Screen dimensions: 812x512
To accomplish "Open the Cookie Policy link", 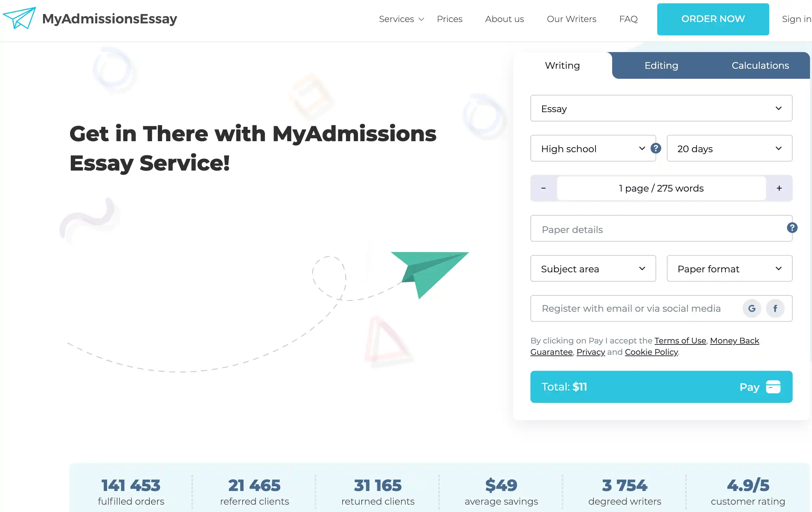I will click(651, 352).
